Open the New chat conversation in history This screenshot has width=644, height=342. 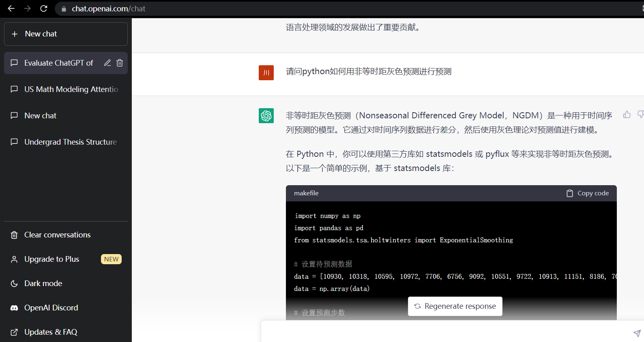click(66, 115)
